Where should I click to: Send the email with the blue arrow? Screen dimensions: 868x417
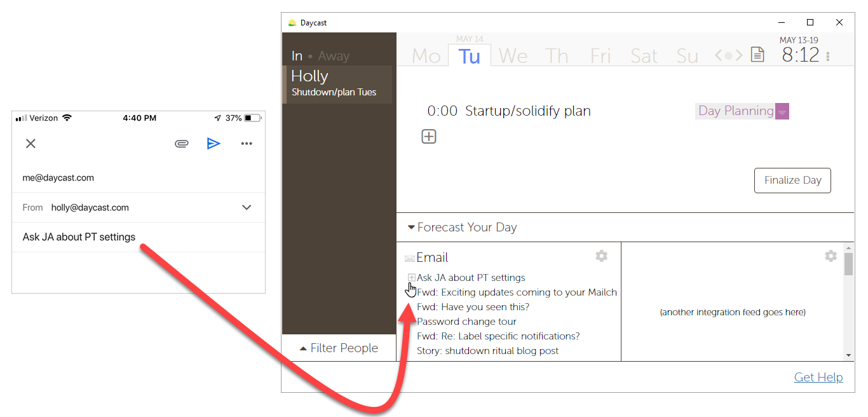214,144
